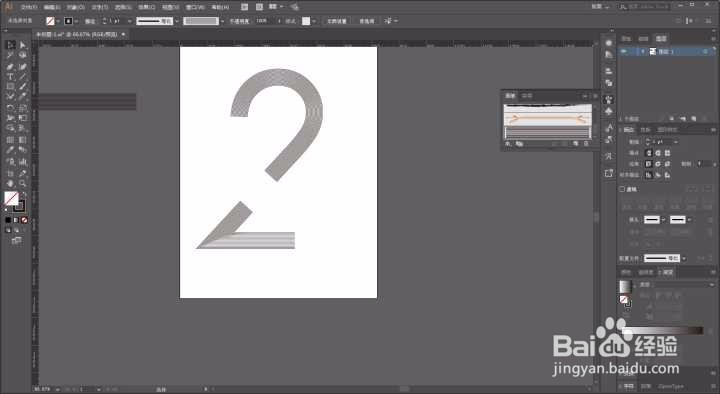Click the 文档设置 button

click(x=337, y=21)
